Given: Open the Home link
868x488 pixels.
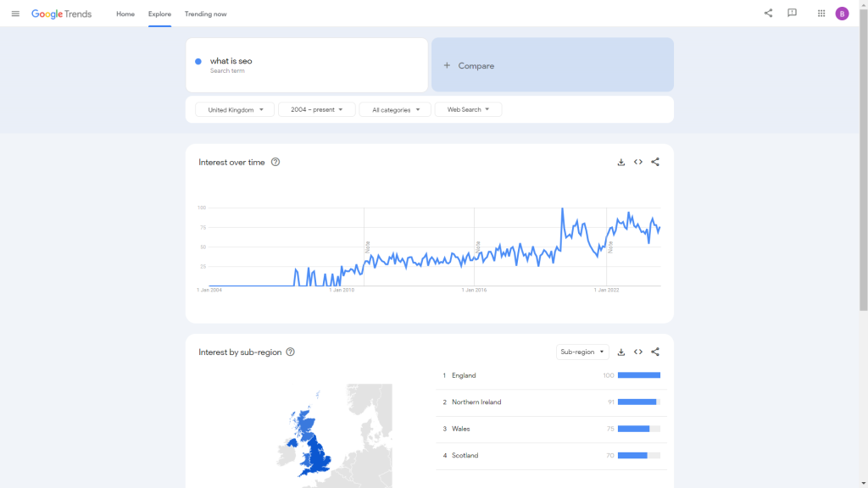Looking at the screenshot, I should 125,14.
